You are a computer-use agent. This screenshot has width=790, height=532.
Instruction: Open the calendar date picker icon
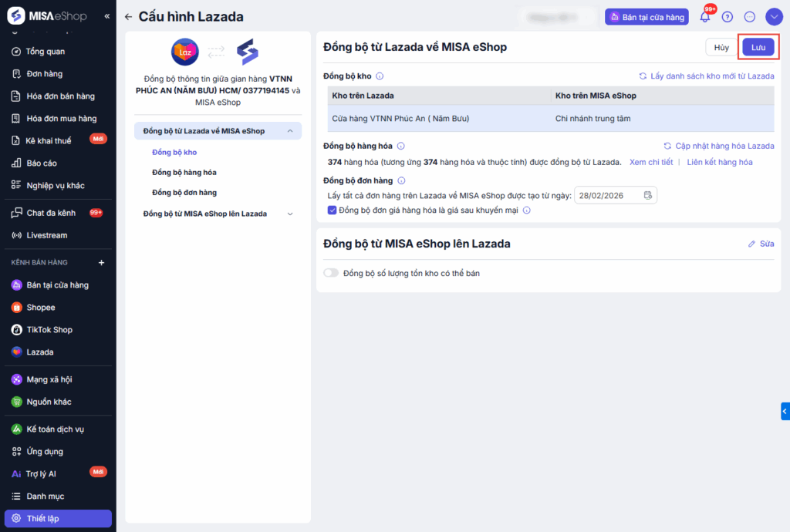(648, 195)
